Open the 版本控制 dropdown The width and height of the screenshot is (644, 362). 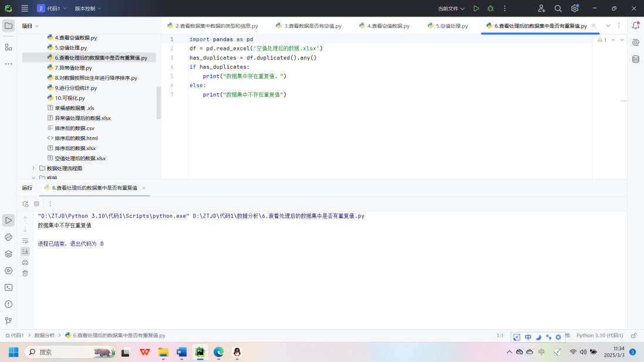87,8
